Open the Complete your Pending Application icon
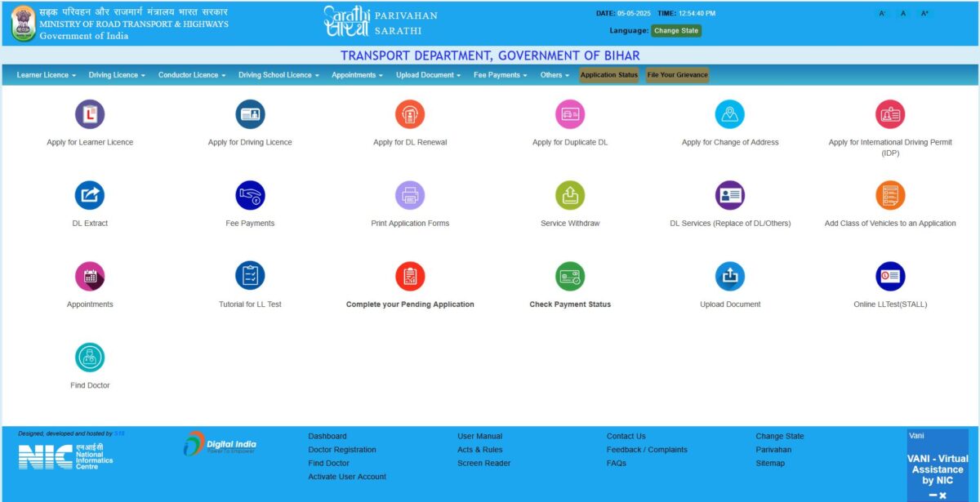 pyautogui.click(x=410, y=276)
